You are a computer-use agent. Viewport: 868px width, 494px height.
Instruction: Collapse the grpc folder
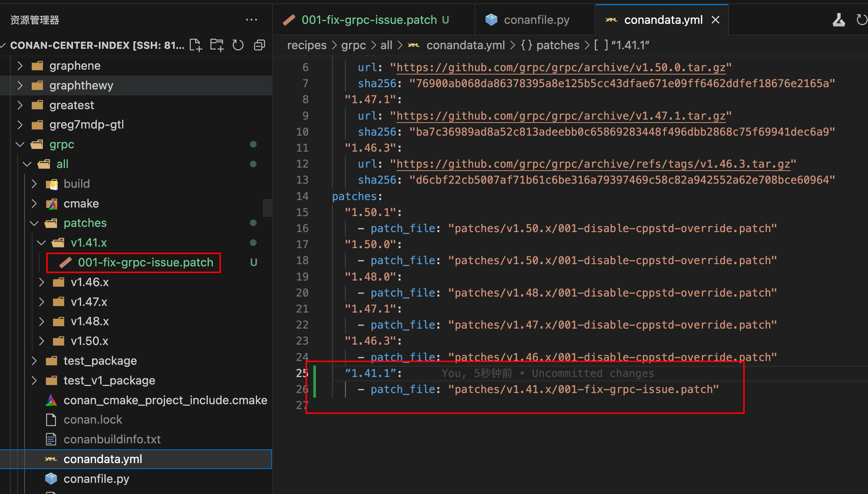coord(136,144)
